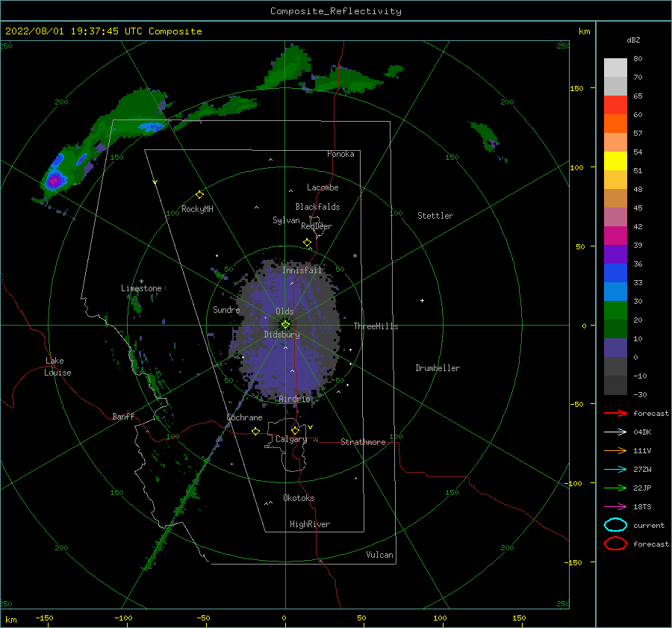Viewport: 672px width, 628px height.
Task: Click the yellow diamond marker below Cochrane
Action: coord(256,431)
